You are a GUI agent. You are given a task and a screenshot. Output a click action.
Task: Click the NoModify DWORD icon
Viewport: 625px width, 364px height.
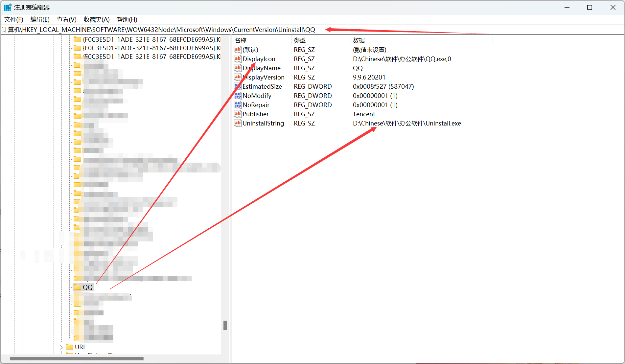238,95
